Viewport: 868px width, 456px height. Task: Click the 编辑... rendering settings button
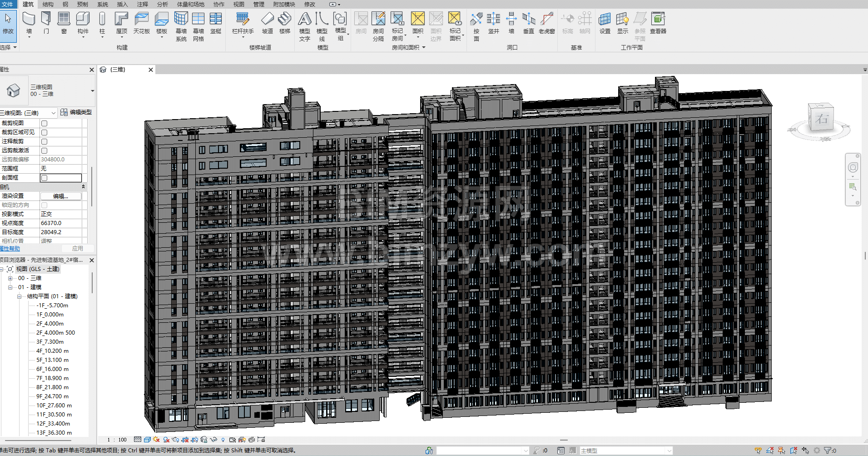point(60,196)
